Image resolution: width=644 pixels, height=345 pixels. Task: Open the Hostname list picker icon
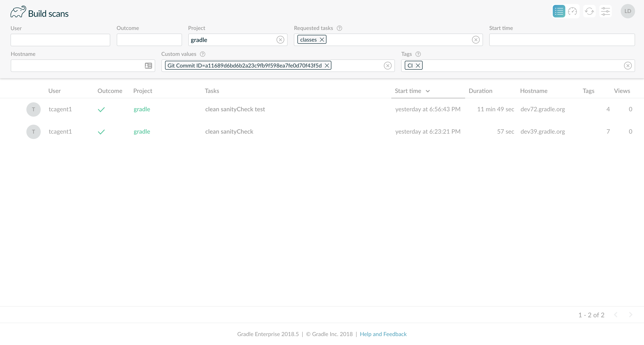coord(148,66)
